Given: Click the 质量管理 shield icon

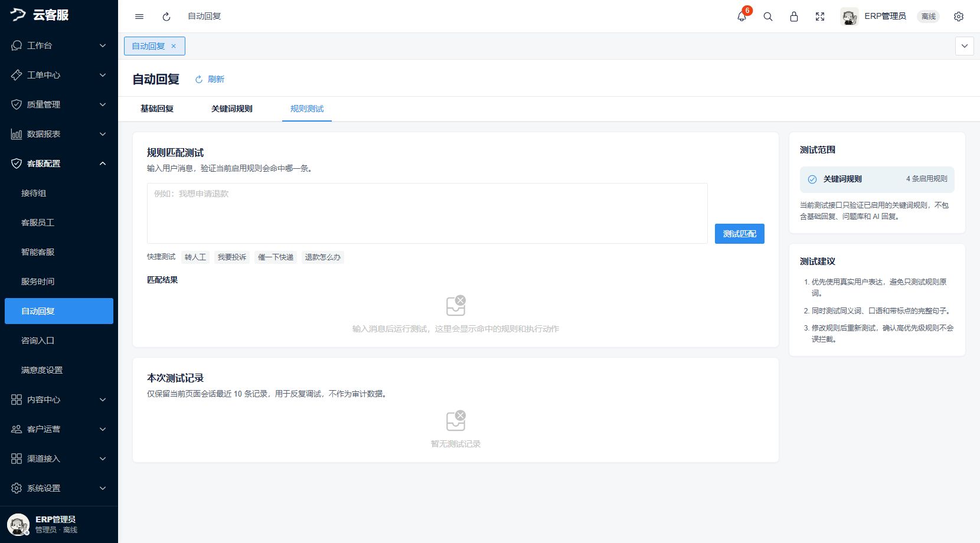Looking at the screenshot, I should (x=17, y=104).
